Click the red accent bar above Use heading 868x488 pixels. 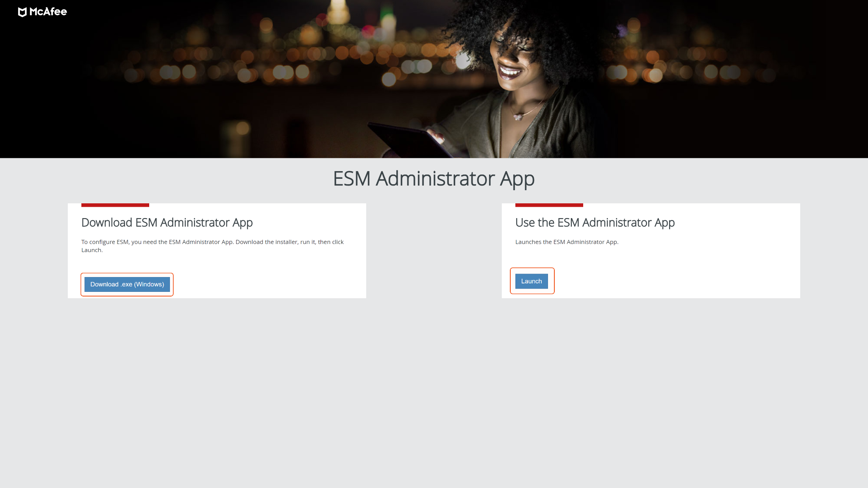[x=549, y=205]
